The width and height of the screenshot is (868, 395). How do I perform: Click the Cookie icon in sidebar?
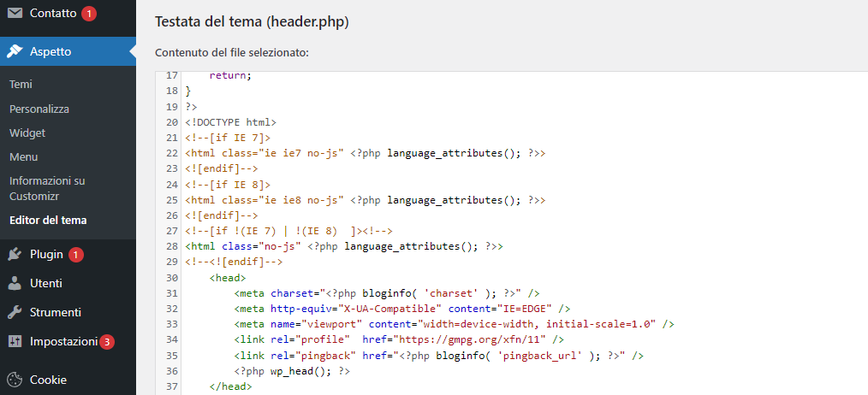(15, 380)
